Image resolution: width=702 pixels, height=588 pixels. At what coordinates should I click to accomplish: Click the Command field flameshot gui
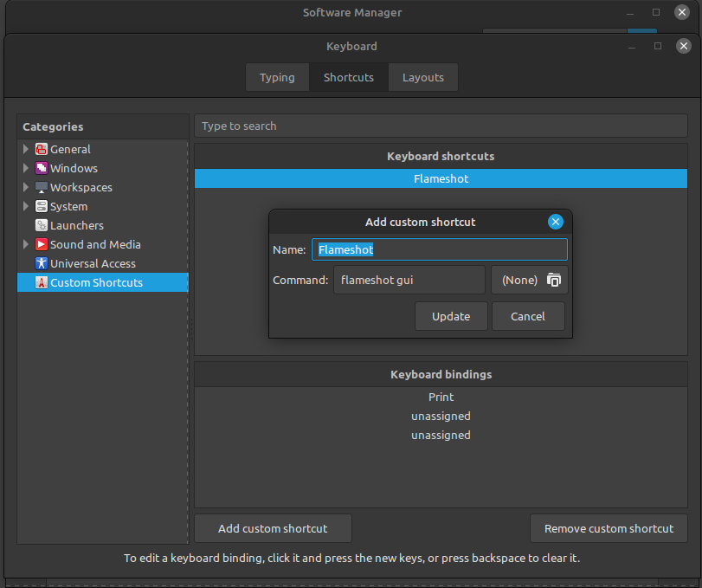click(x=409, y=280)
